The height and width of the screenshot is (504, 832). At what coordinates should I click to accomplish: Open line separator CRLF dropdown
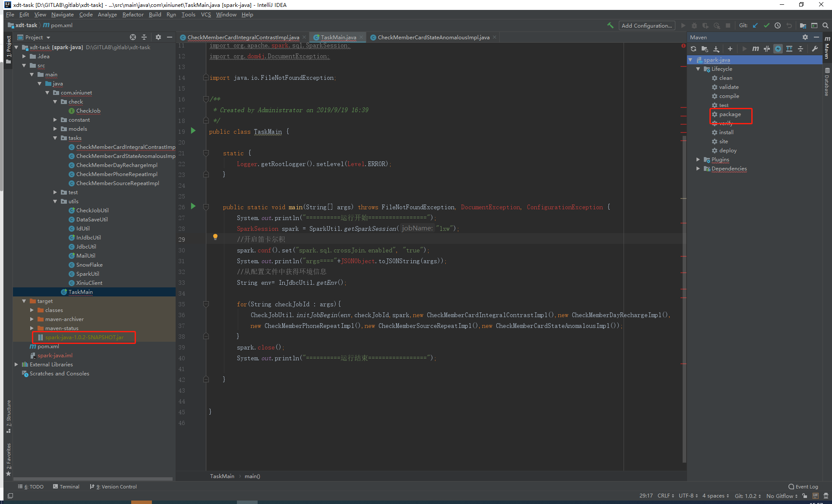click(666, 496)
